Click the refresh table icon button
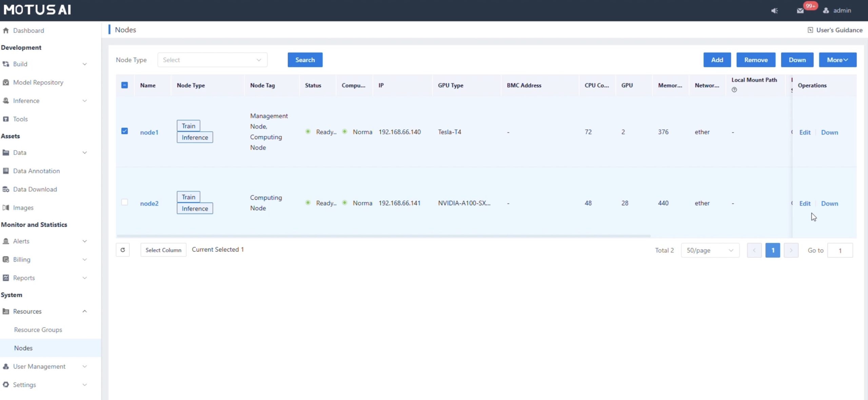 point(123,250)
